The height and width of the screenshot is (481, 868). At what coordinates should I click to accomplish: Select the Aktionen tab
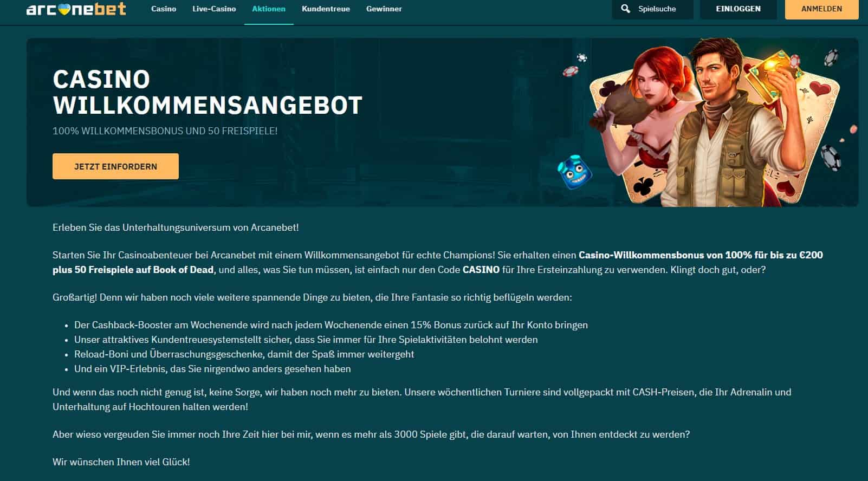point(269,9)
